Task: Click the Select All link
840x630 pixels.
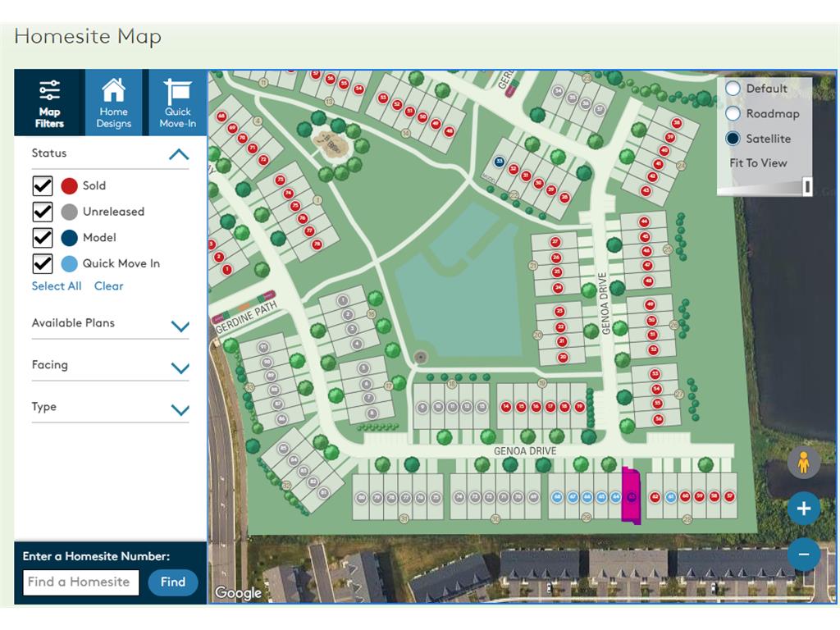Action: click(57, 286)
